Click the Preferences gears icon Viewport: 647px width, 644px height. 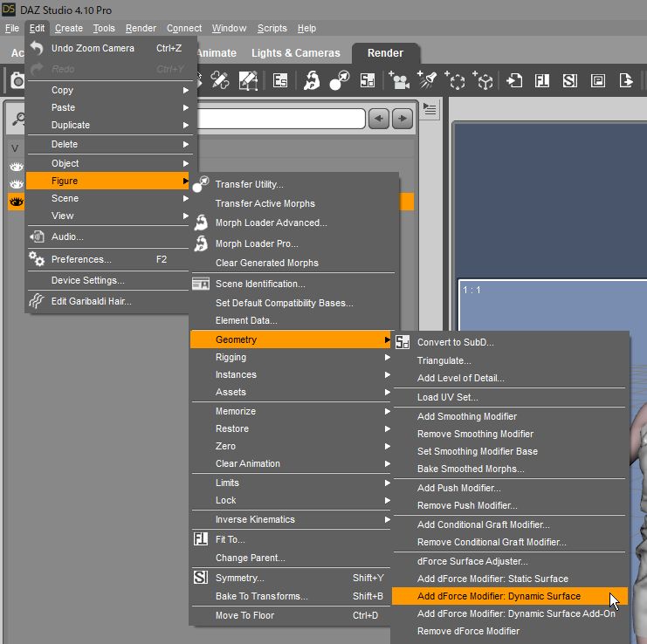tap(37, 259)
